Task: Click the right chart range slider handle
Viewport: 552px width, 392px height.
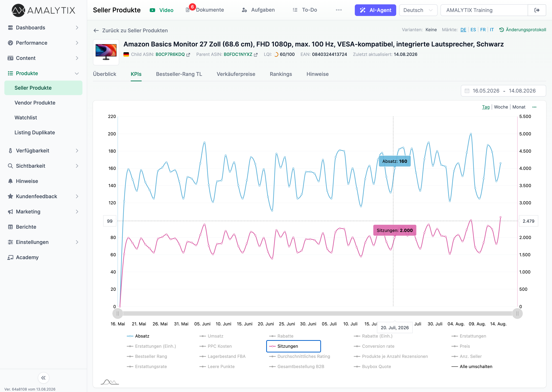Action: 517,314
